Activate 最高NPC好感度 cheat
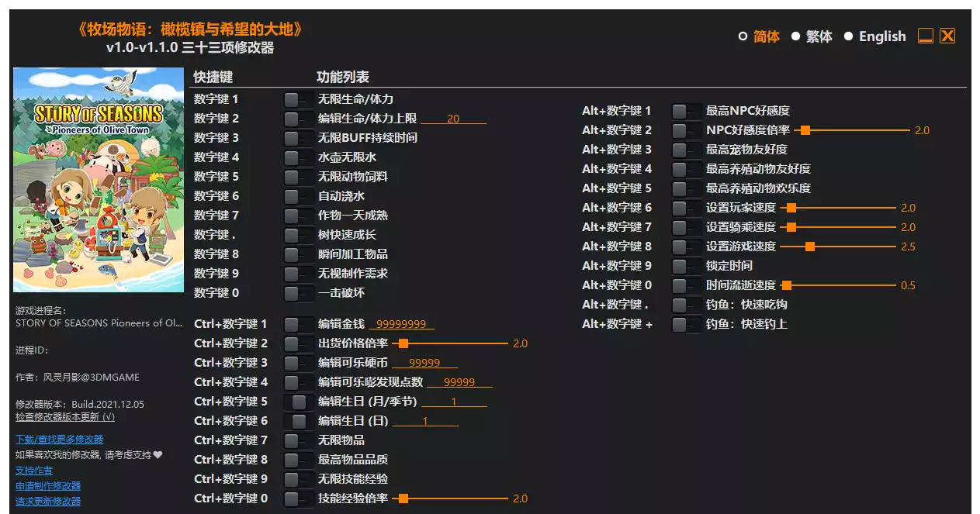This screenshot has height=514, width=980. click(686, 111)
